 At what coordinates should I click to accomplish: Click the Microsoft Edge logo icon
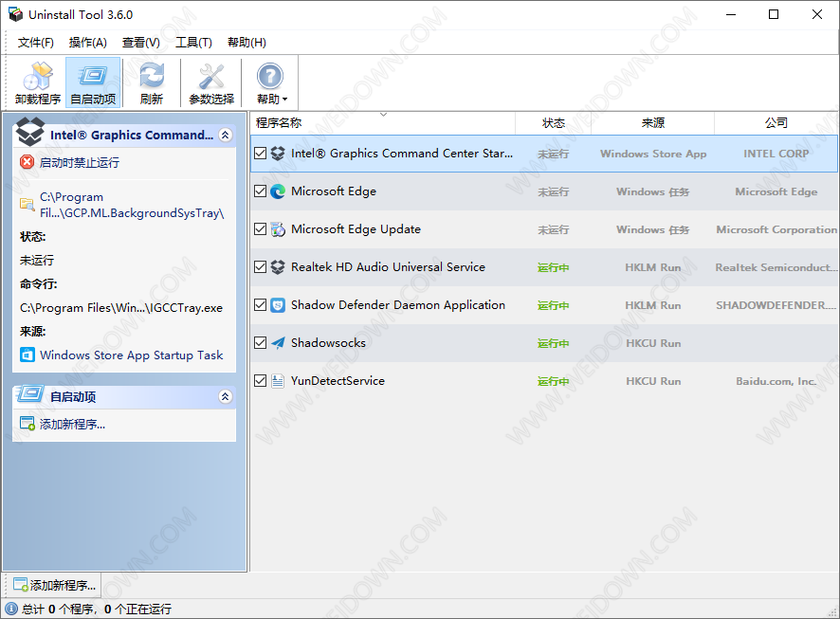278,191
